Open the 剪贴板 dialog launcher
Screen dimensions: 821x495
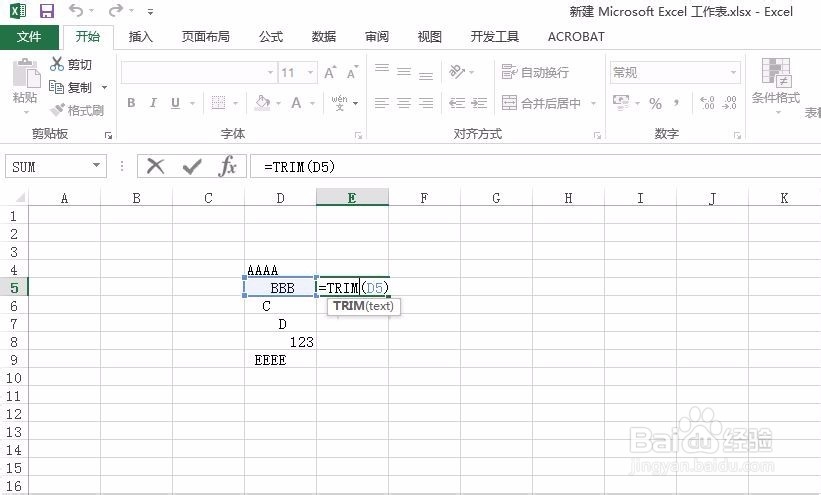point(108,135)
